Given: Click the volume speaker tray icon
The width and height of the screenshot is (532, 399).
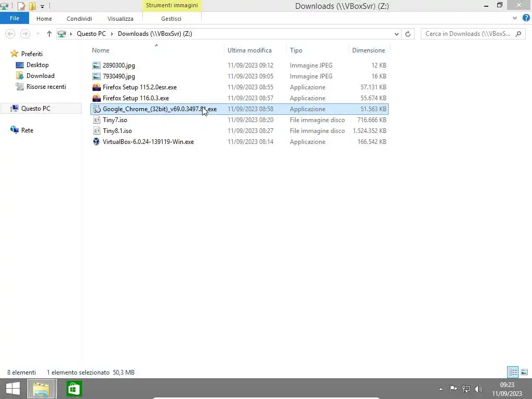Looking at the screenshot, I should (x=478, y=389).
